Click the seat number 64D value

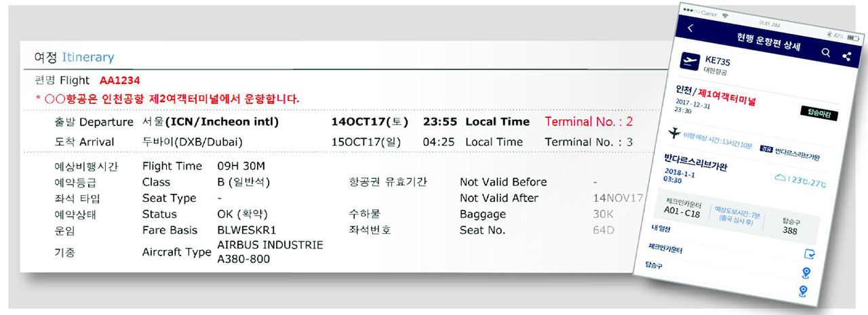[x=604, y=230]
